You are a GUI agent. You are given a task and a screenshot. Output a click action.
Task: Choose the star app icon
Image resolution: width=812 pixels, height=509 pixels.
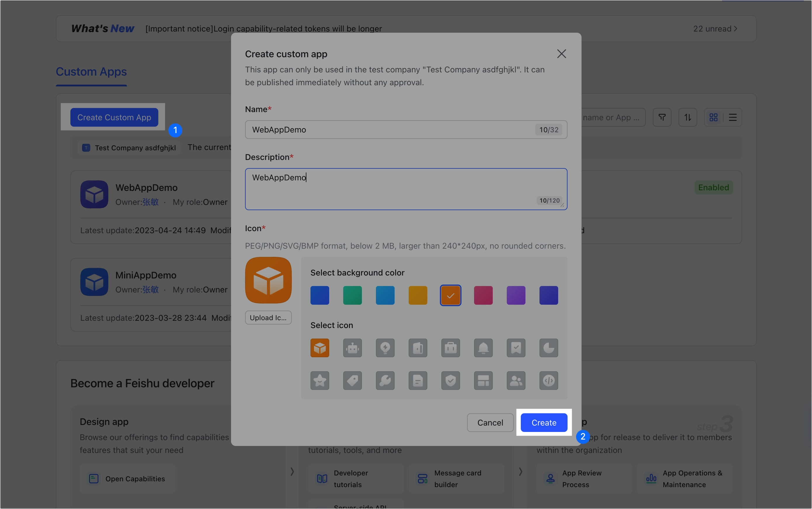click(x=320, y=380)
